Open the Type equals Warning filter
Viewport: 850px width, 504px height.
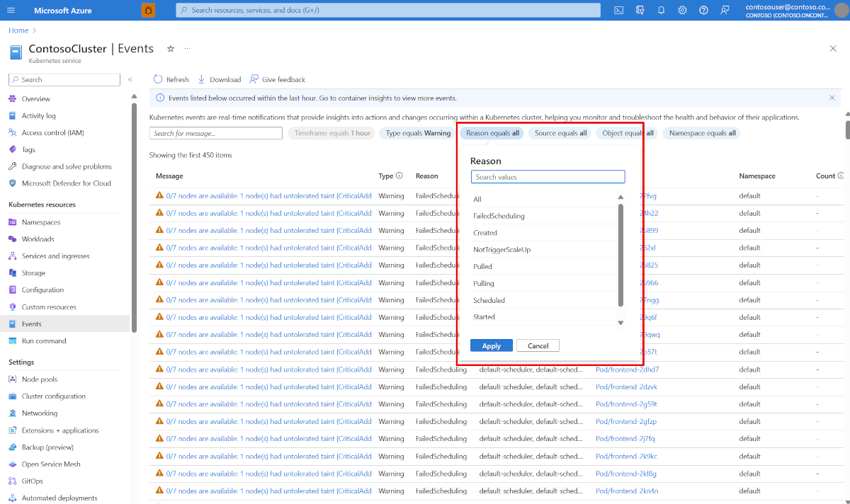418,133
